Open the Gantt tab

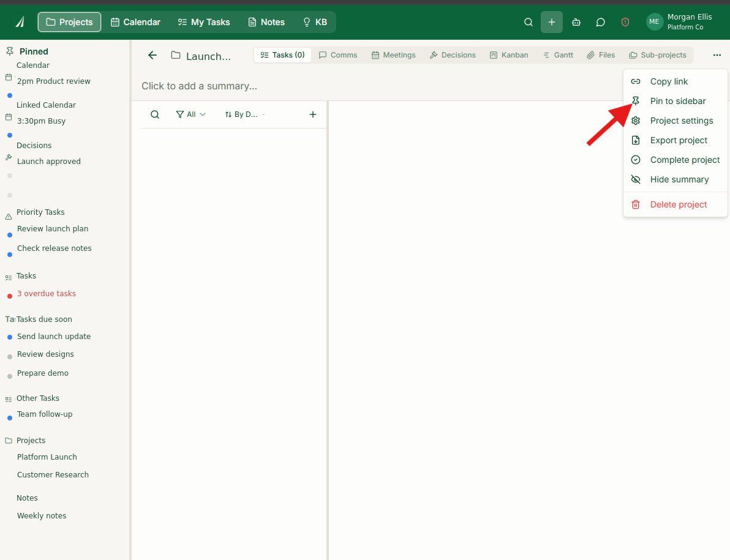tap(558, 55)
